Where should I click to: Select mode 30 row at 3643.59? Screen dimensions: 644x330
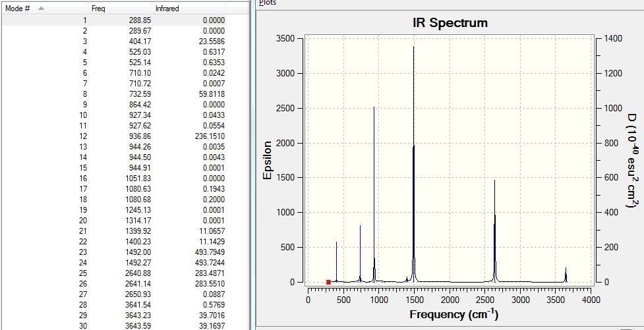(114, 326)
